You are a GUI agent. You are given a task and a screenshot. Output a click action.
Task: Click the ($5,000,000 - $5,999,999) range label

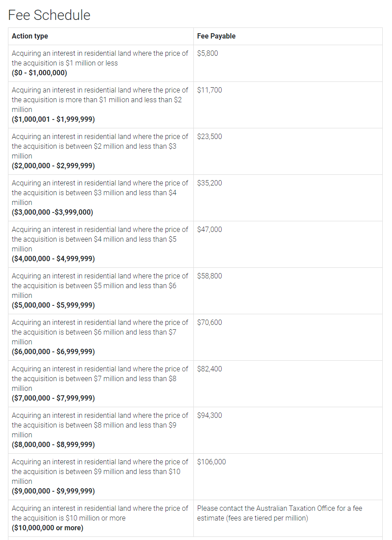[53, 305]
